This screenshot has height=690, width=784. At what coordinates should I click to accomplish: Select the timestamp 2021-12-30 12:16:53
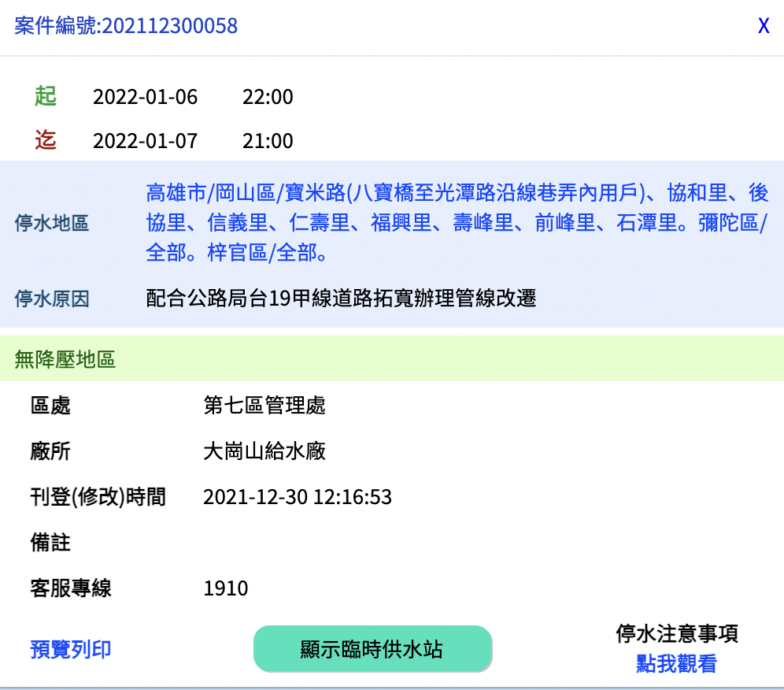pyautogui.click(x=298, y=497)
